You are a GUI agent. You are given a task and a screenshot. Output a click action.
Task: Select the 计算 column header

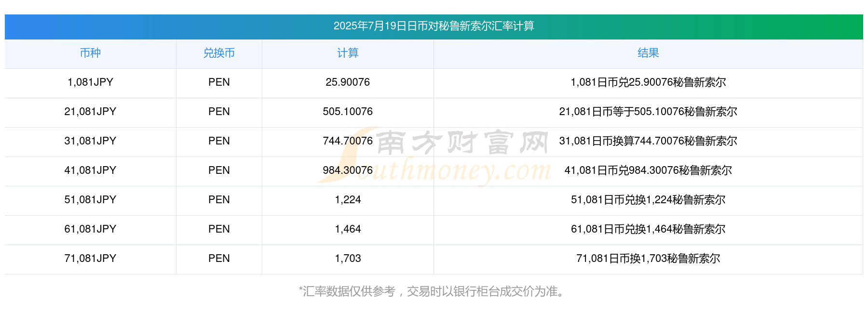348,53
